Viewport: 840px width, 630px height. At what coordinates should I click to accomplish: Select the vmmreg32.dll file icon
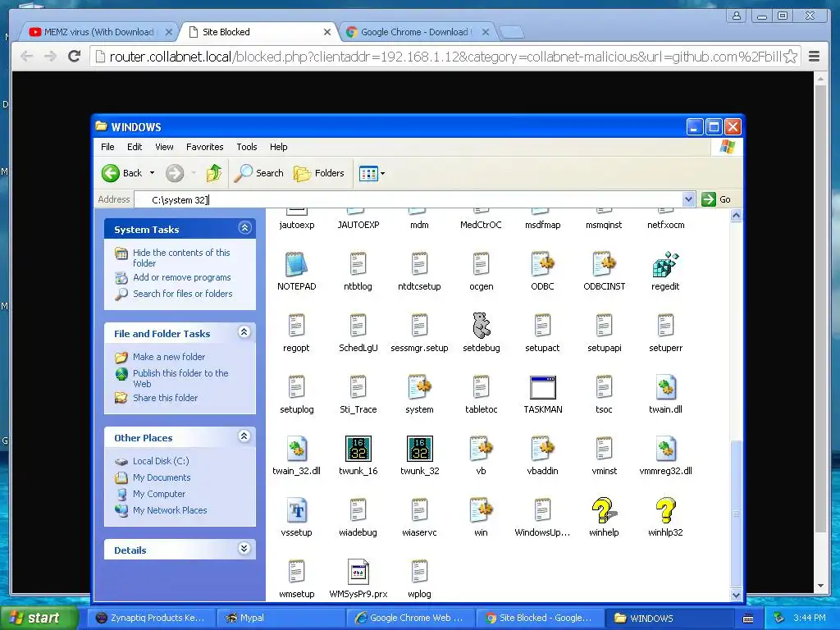[x=665, y=449]
